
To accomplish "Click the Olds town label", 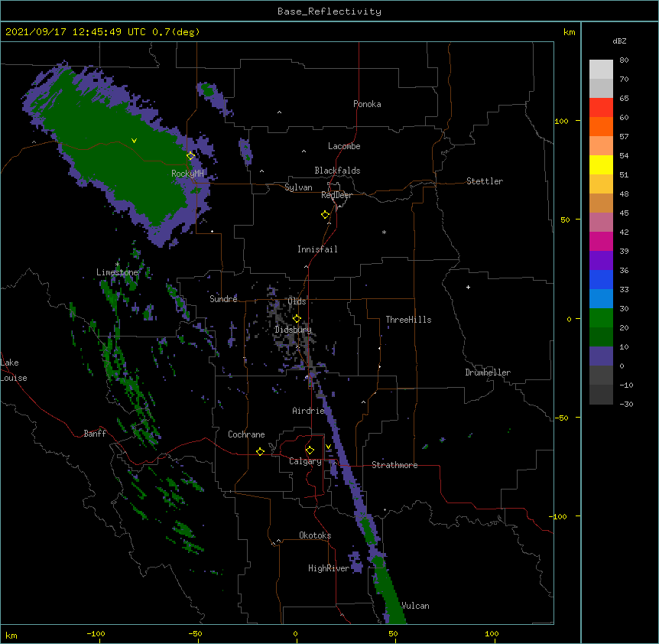I will (x=297, y=301).
